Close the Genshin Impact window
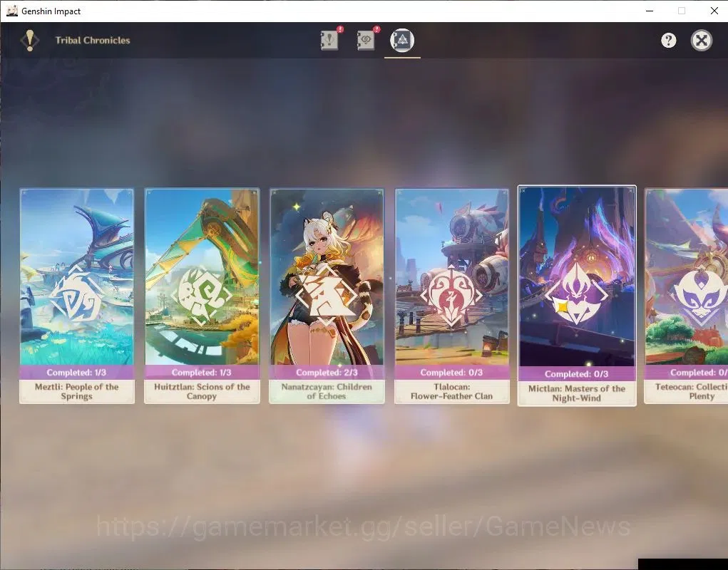The height and width of the screenshot is (570, 728). (x=714, y=11)
